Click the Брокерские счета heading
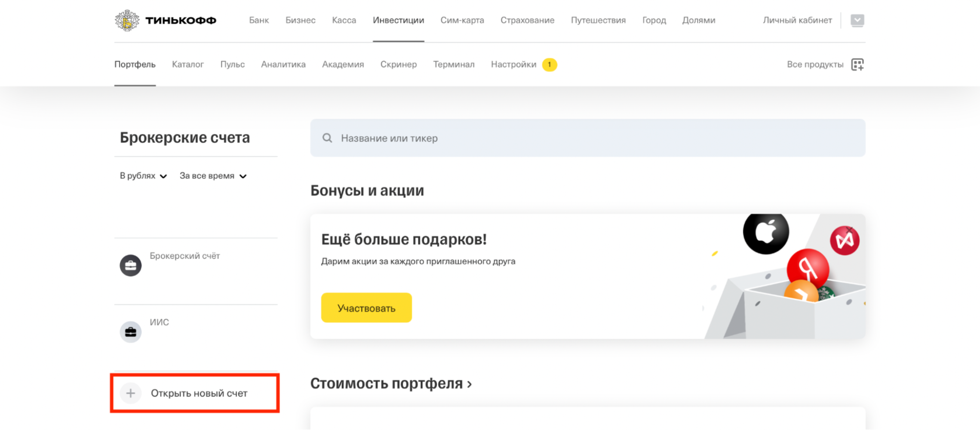This screenshot has width=980, height=430. click(185, 138)
